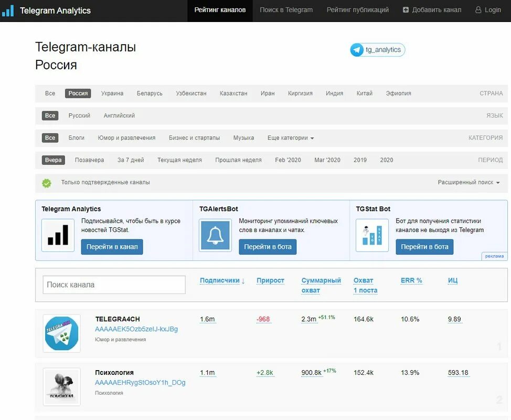The height and width of the screenshot is (420, 511).
Task: Click the реклама label on banner
Action: (x=494, y=256)
